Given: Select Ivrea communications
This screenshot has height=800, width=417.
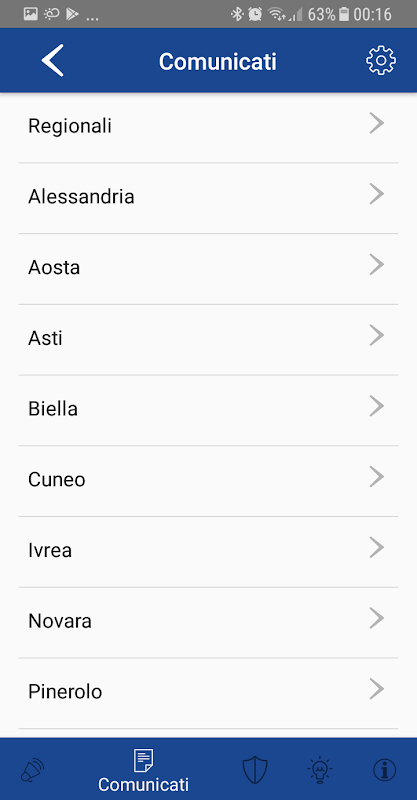Looking at the screenshot, I should [208, 552].
